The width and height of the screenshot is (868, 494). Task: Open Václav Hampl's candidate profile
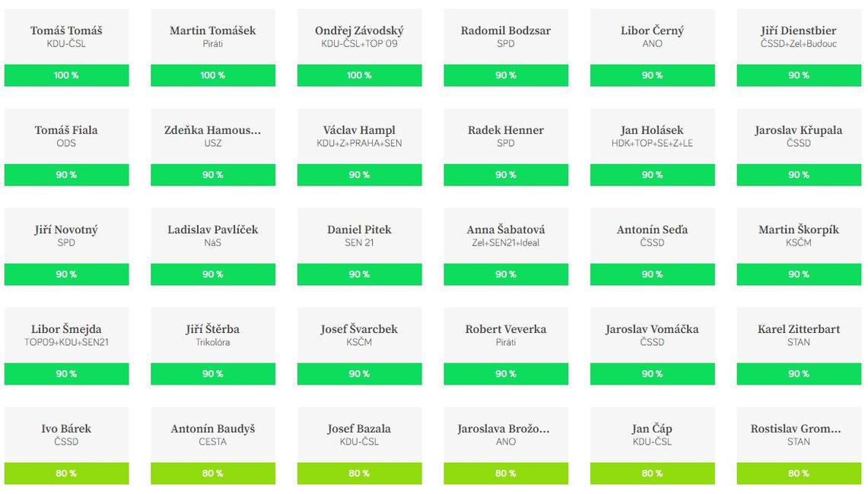[359, 136]
